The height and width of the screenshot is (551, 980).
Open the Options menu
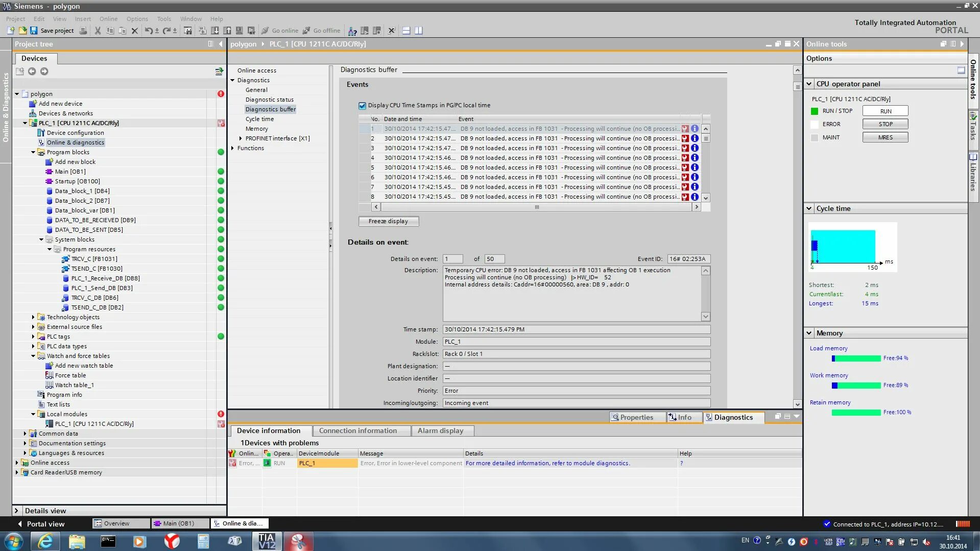pos(137,19)
